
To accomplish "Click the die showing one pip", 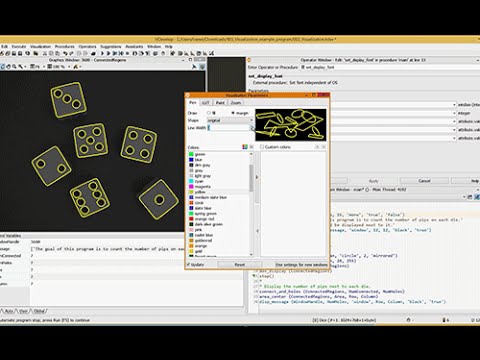I will (x=159, y=199).
